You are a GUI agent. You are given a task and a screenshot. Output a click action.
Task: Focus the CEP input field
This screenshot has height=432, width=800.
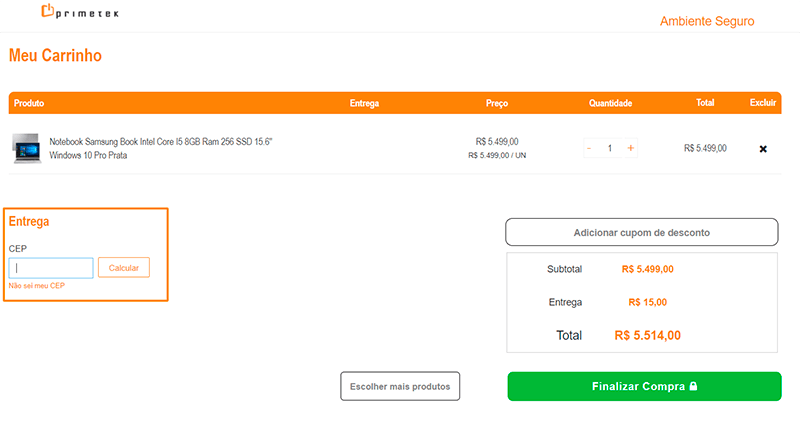coord(51,268)
